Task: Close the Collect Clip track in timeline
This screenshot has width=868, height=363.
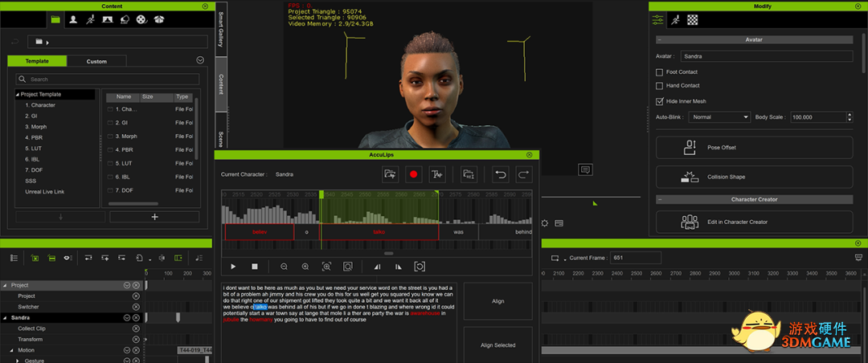Action: pyautogui.click(x=136, y=328)
